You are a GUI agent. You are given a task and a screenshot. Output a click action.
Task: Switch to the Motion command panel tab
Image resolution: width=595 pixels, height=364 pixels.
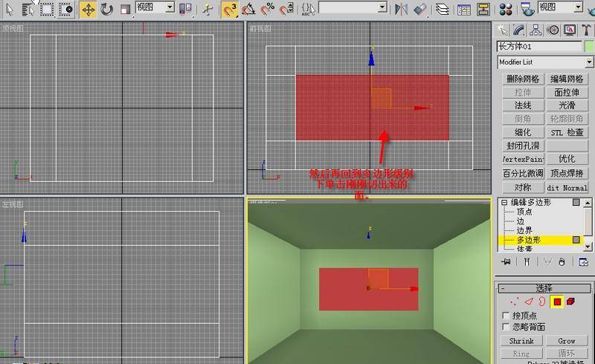pyautogui.click(x=553, y=30)
